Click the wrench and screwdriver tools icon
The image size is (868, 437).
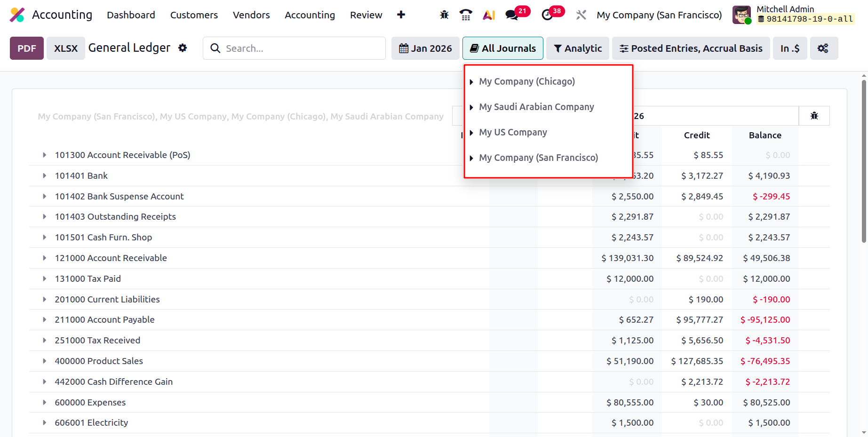581,15
